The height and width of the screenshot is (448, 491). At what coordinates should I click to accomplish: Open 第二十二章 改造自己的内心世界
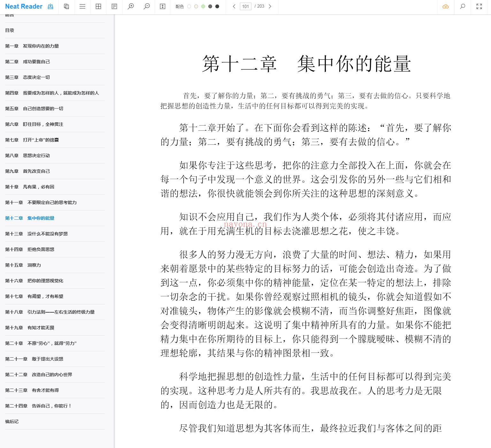[55, 375]
